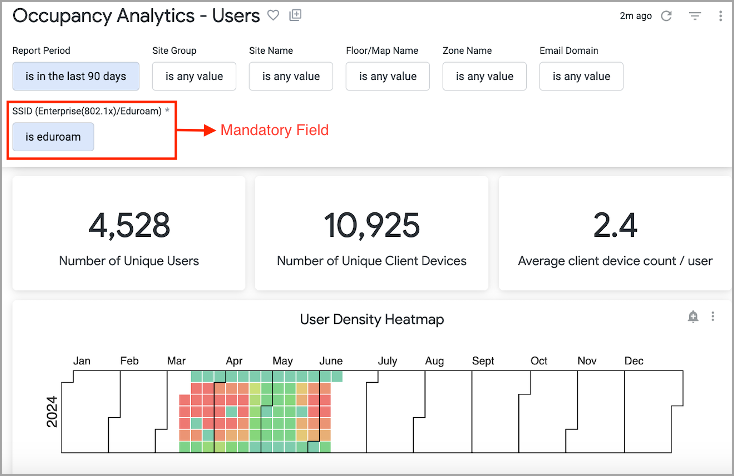Open the dashboard actions three-dot menu
Screen dimensions: 734x476
click(x=720, y=16)
